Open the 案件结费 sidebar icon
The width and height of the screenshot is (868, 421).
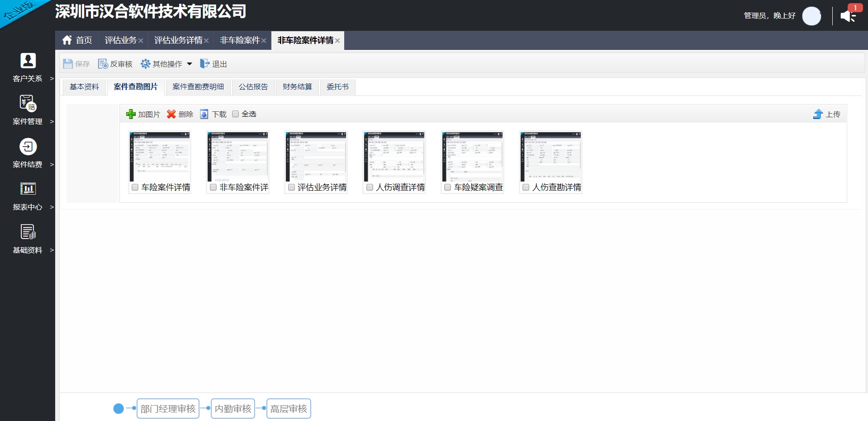pos(28,147)
